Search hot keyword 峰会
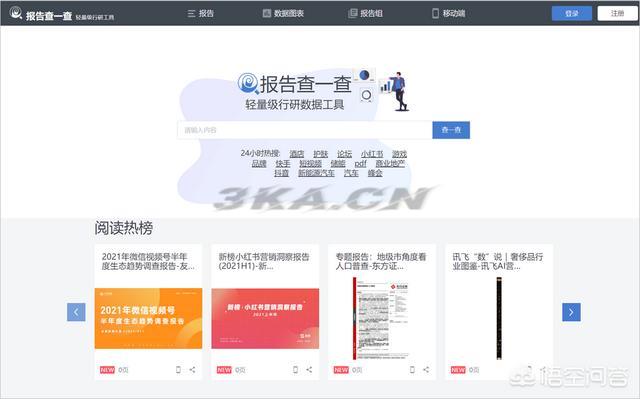The image size is (640, 399). tap(375, 173)
